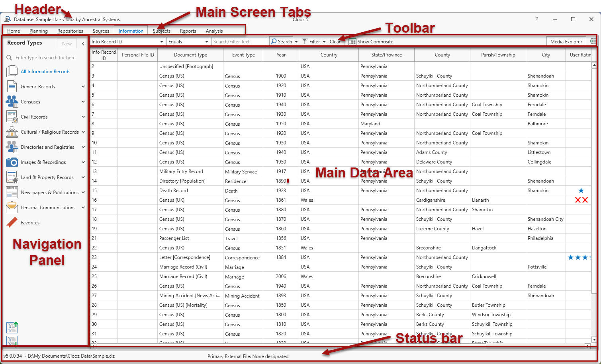This screenshot has width=601, height=364.
Task: Click the Images & Recordings camera icon
Action: point(12,162)
